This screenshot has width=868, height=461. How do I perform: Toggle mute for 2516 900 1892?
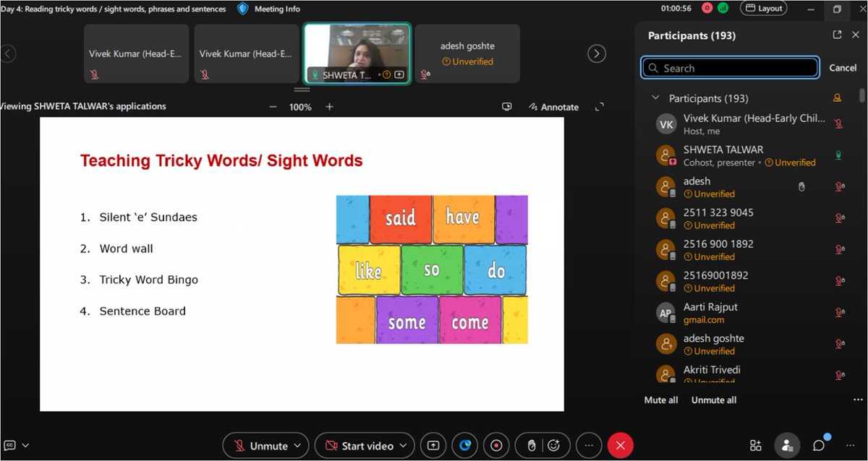tap(840, 249)
